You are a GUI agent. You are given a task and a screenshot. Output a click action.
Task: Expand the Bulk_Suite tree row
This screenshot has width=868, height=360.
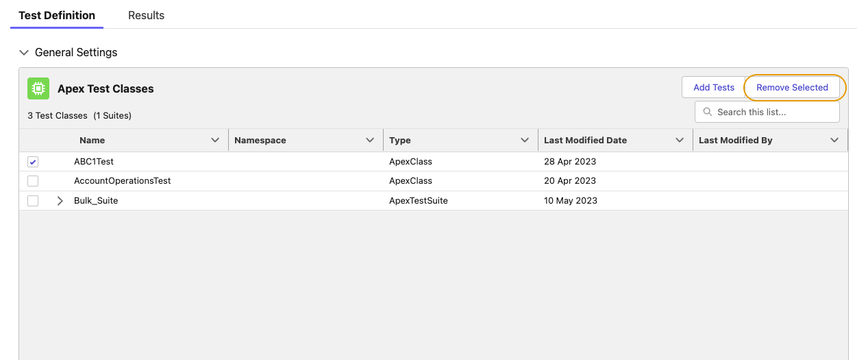pyautogui.click(x=60, y=201)
